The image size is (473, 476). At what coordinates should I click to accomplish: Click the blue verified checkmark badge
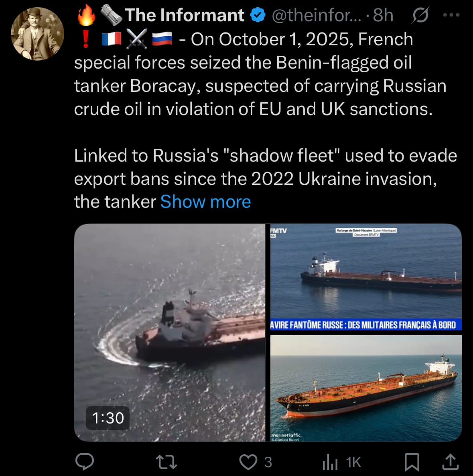[x=258, y=15]
